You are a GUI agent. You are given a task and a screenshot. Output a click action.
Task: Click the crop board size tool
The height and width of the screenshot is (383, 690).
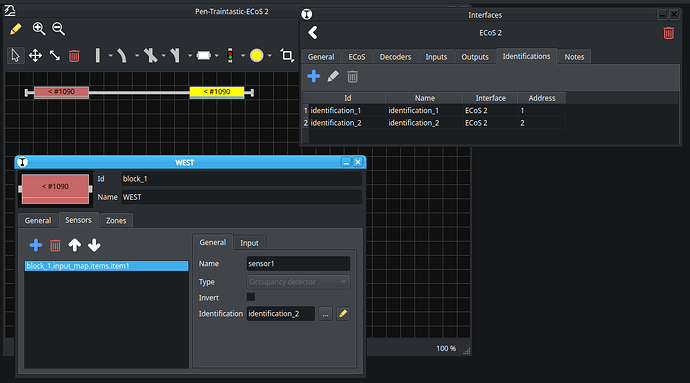tap(287, 55)
